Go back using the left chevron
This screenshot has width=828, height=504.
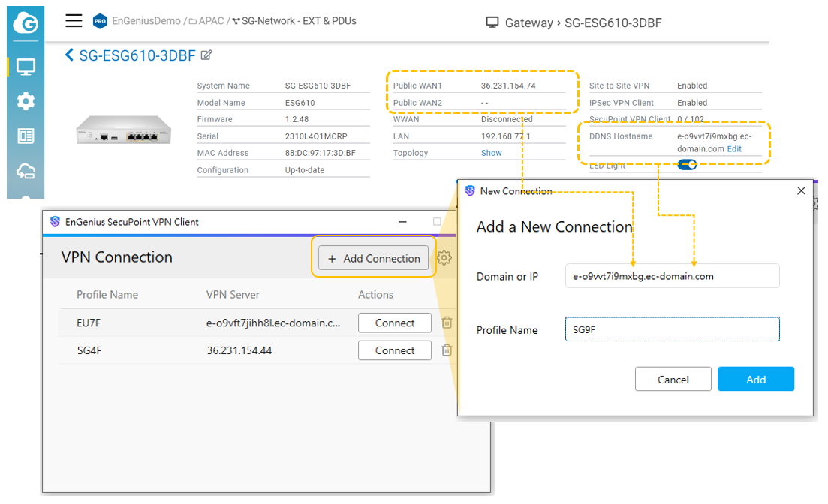70,55
